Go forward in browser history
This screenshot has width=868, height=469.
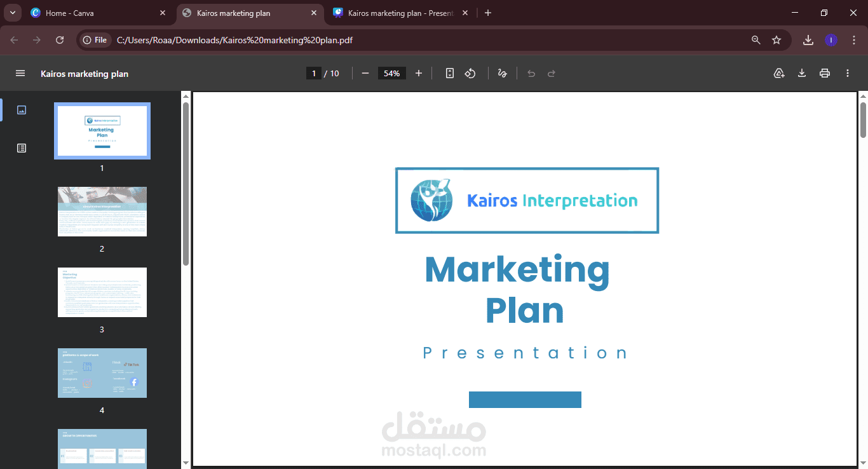(37, 40)
